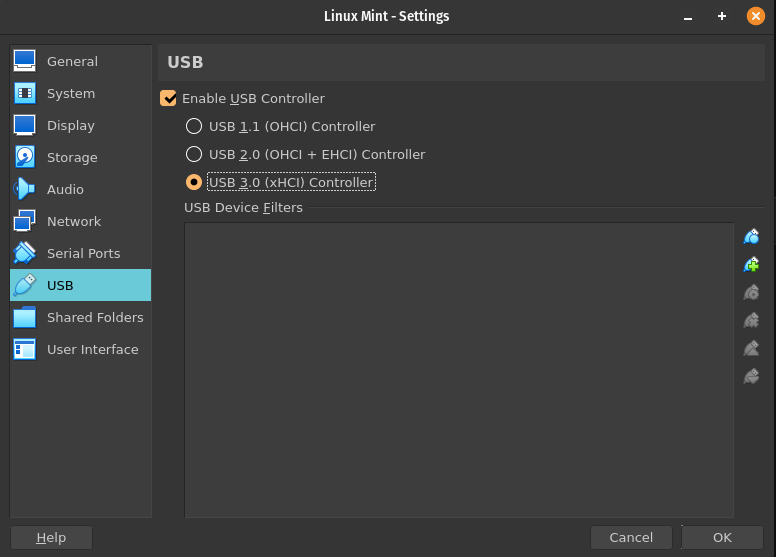The height and width of the screenshot is (557, 776).
Task: Click the General monitor icon in sidebar
Action: 24,61
